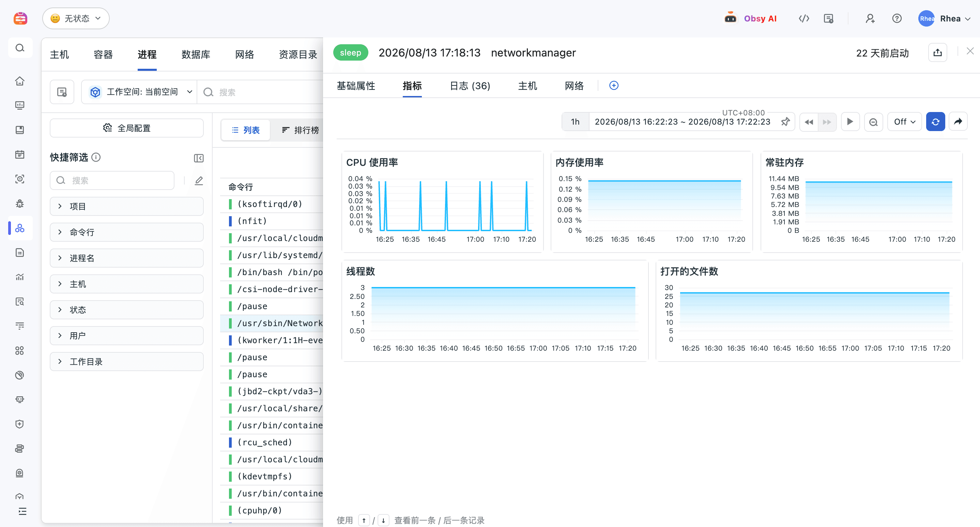Expand the 状态 filter group
Viewport: 980px width, 527px height.
coord(127,310)
